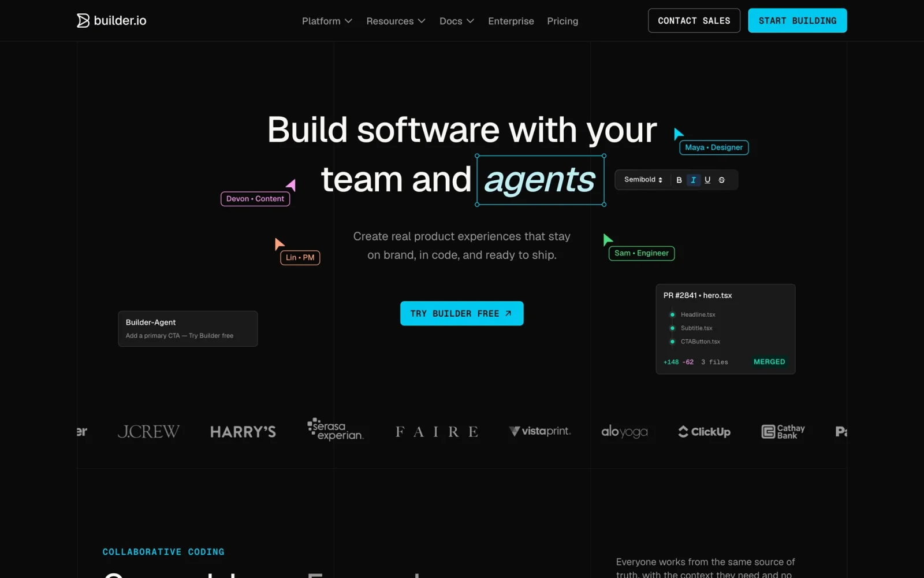Screen dimensions: 924x578
Task: Click the Start Building button
Action: (798, 21)
